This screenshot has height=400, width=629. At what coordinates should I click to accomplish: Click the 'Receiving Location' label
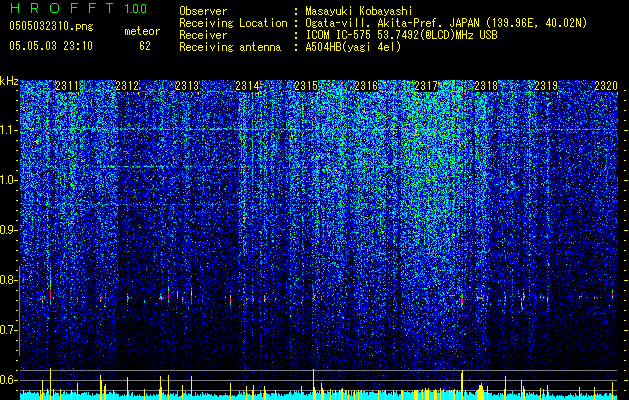[233, 24]
